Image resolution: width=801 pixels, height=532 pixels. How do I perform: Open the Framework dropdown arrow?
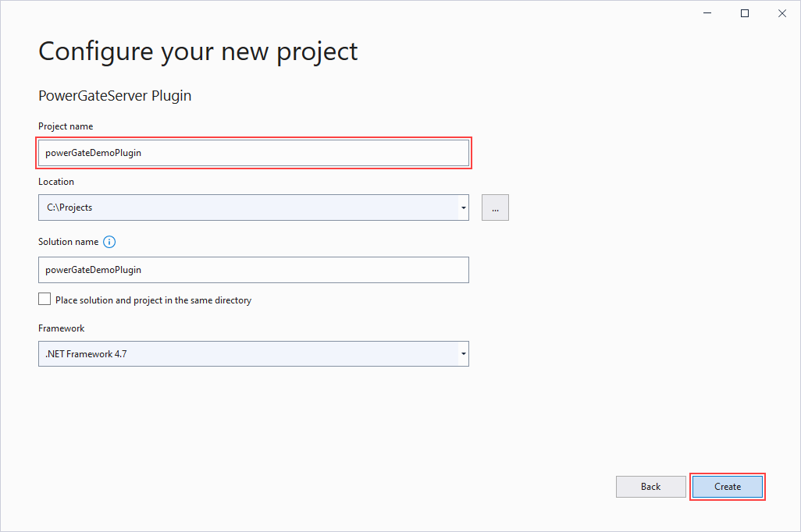point(463,354)
